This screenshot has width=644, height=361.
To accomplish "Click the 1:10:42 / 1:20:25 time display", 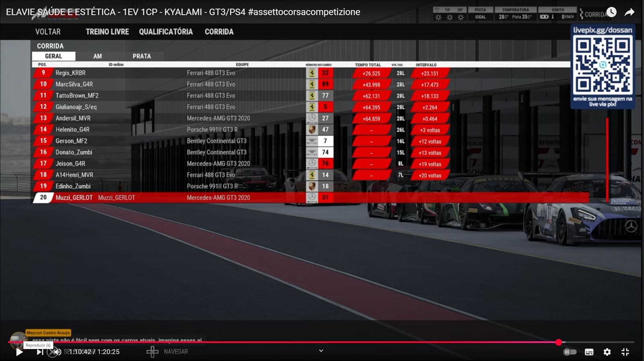I will [x=94, y=352].
